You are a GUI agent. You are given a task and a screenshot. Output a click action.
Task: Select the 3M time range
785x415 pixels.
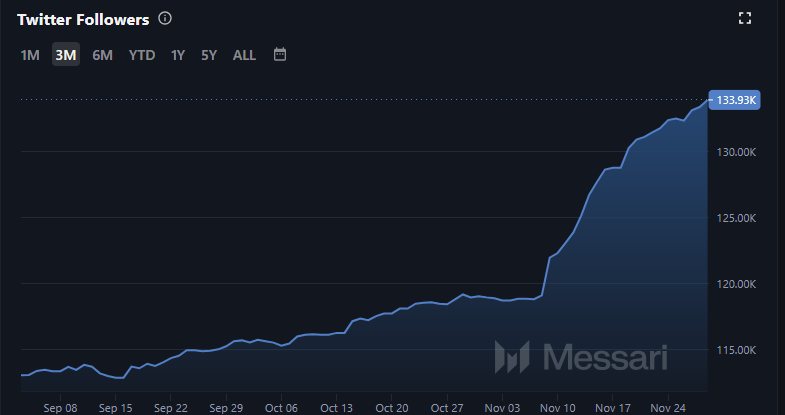(x=66, y=55)
